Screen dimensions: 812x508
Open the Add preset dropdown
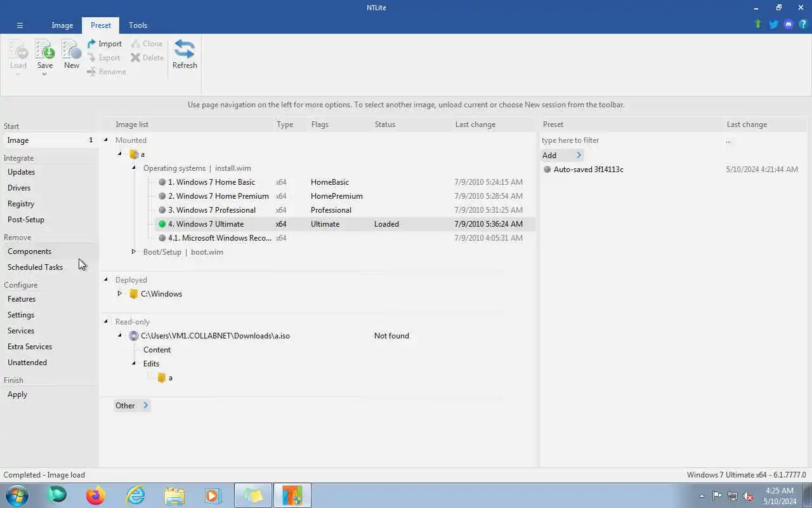562,156
